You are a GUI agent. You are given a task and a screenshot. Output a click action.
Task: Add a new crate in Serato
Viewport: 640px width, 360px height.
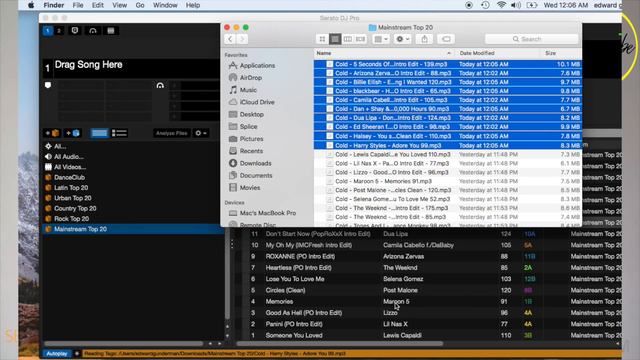coord(52,133)
